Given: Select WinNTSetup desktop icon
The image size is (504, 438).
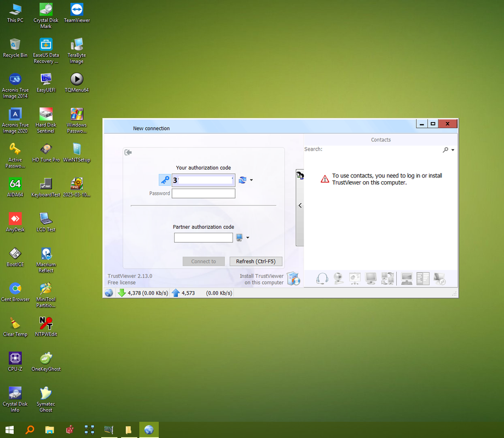Looking at the screenshot, I should [77, 152].
